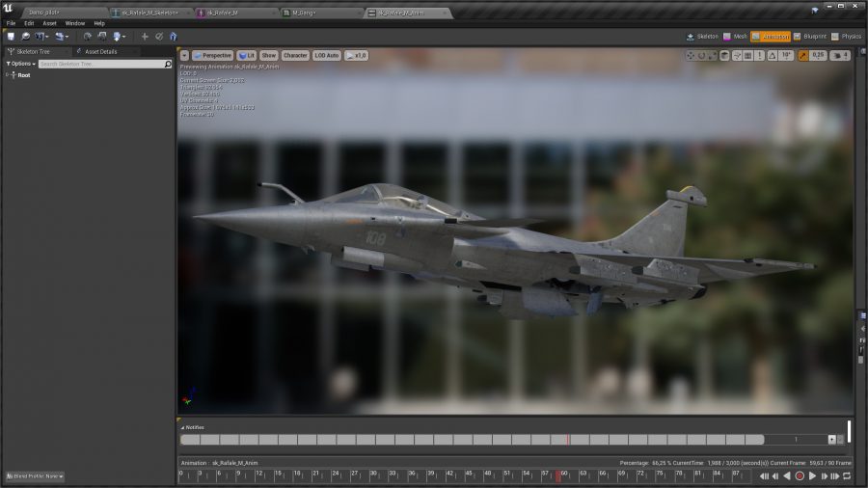Collapse the Notifies section triangle

click(182, 427)
